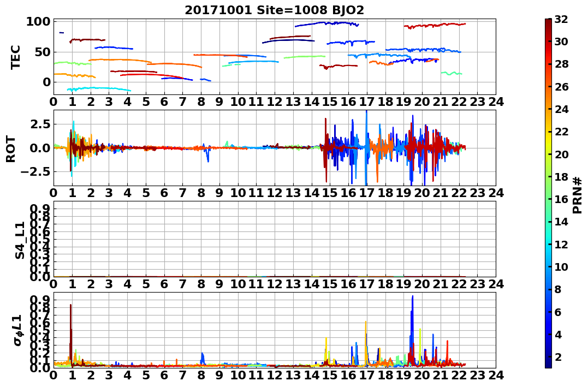Viewport: 588px width, 387px height.
Task: Click the 100 tick on TEC axis
Action: pos(38,22)
